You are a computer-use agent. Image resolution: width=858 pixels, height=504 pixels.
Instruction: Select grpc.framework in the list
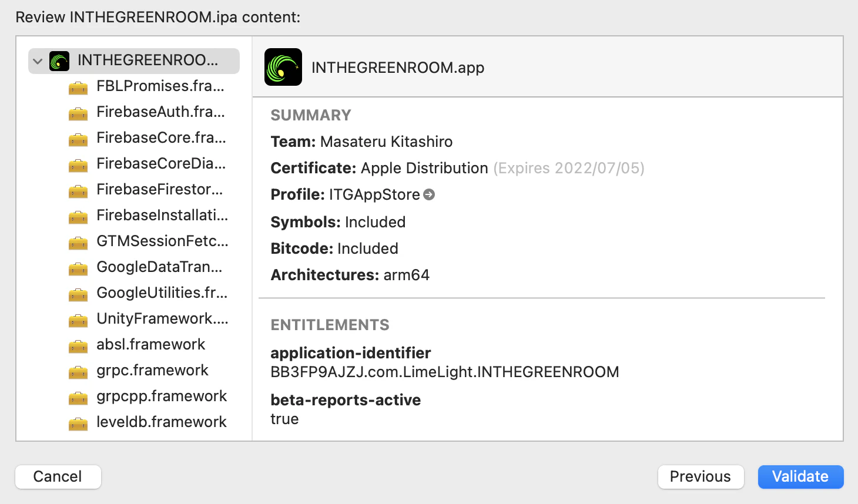click(153, 370)
